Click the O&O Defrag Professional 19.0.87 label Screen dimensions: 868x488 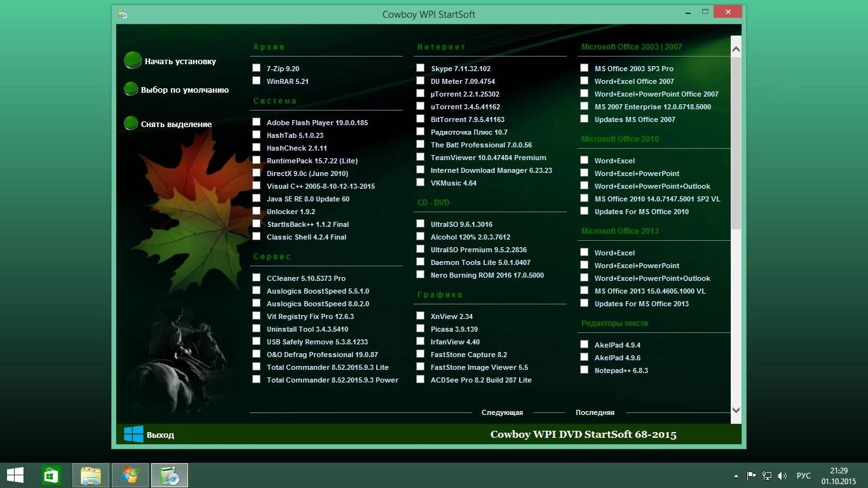click(x=322, y=355)
